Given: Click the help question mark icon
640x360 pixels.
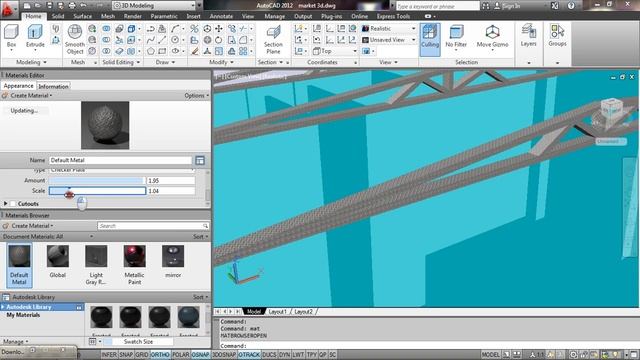Looking at the screenshot, I should (571, 6).
